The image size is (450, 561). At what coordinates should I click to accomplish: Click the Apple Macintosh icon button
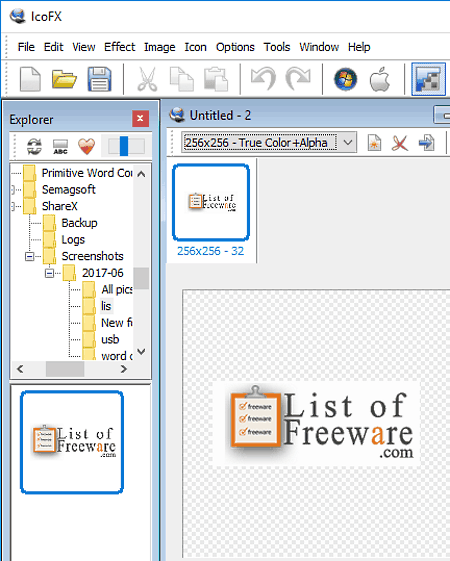380,79
